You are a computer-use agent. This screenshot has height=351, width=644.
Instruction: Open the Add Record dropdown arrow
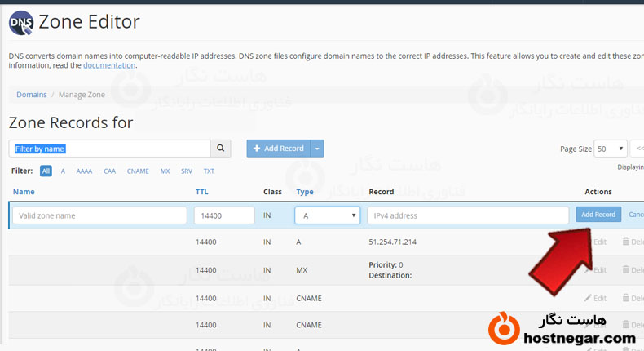coord(318,149)
